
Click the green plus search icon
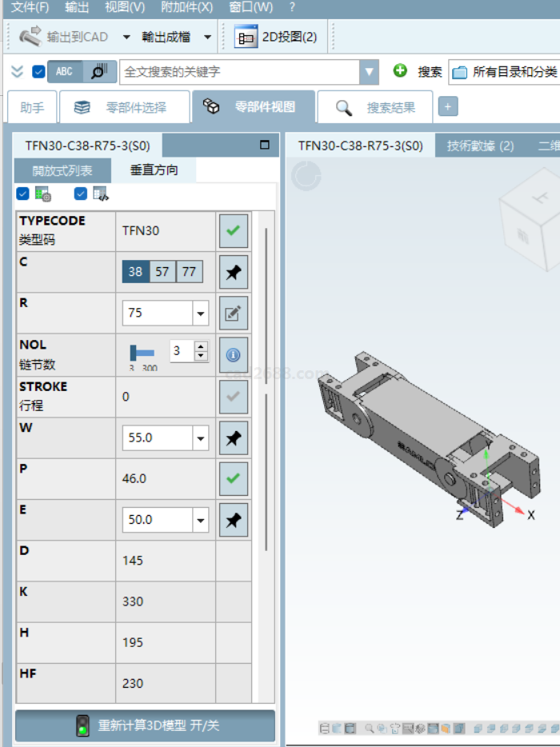(400, 71)
